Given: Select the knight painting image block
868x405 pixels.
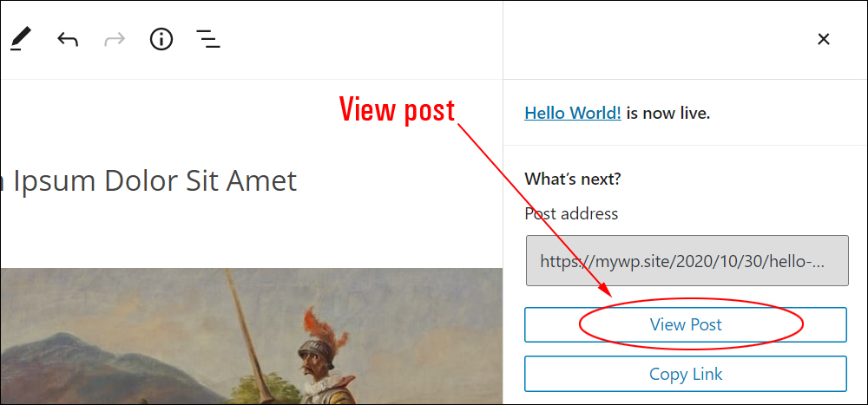Looking at the screenshot, I should pyautogui.click(x=252, y=336).
